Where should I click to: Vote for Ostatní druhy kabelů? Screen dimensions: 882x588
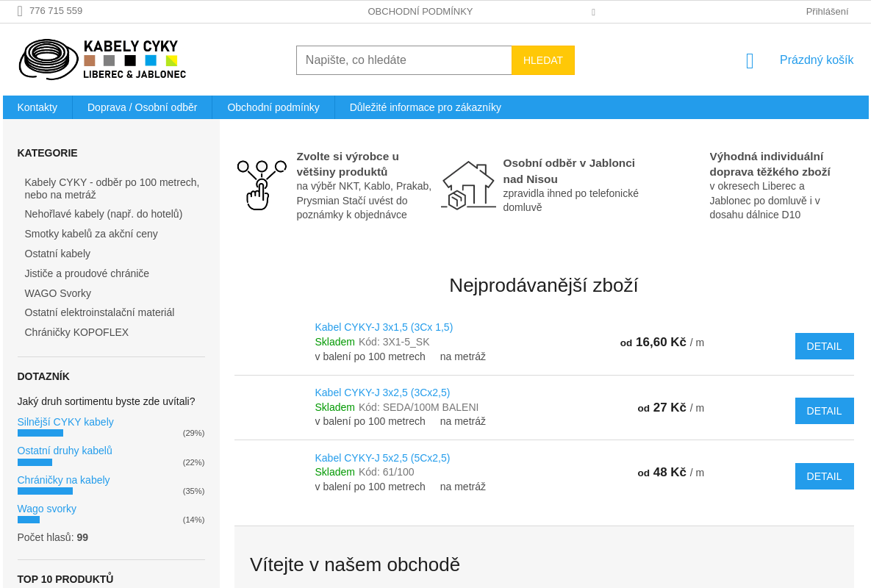(65, 451)
